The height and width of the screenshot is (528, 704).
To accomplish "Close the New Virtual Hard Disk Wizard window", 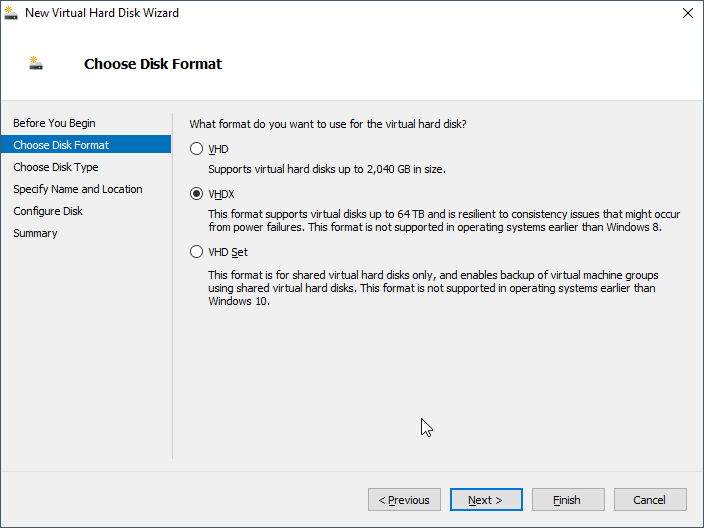I will click(687, 13).
